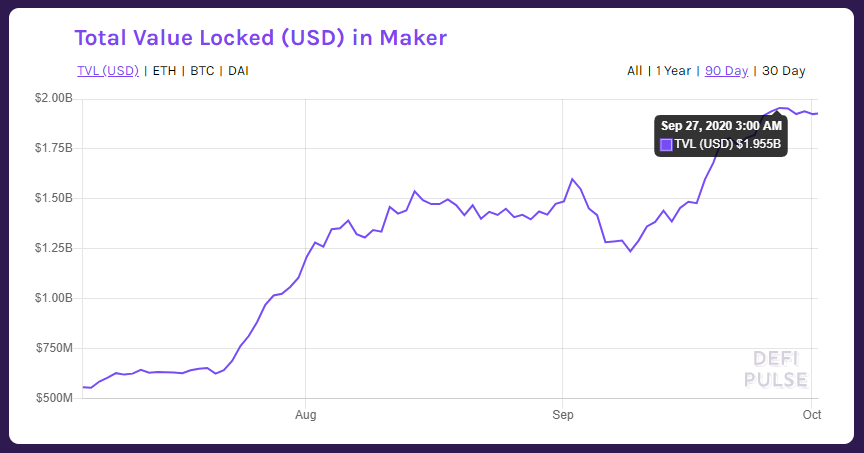Show the All time range

click(x=635, y=71)
